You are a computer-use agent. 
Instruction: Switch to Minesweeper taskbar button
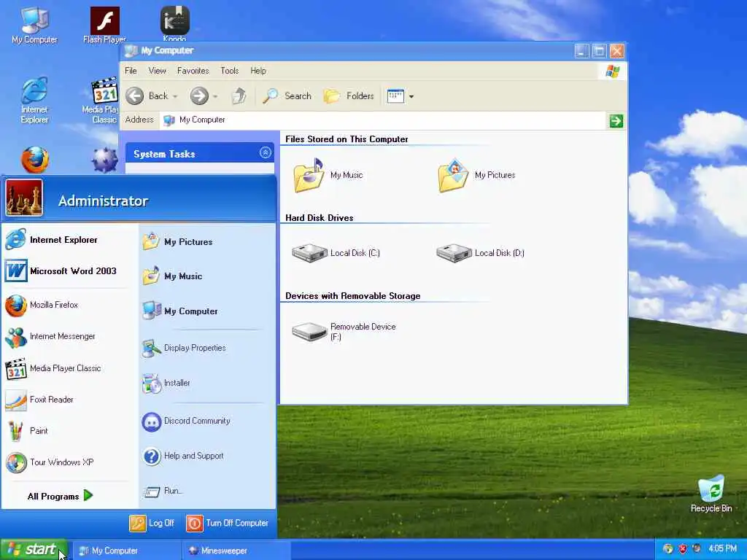coord(236,551)
